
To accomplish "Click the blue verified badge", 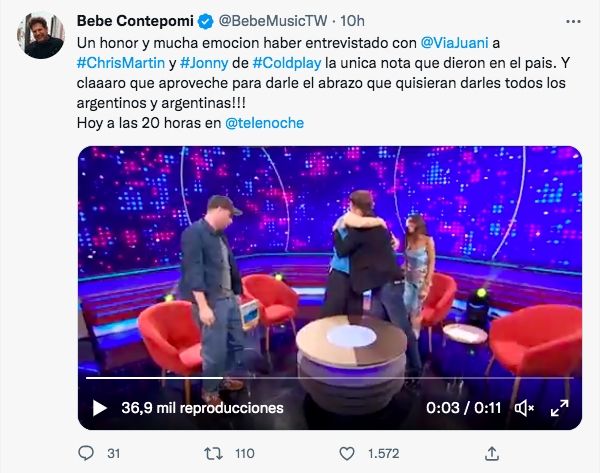I will click(205, 21).
